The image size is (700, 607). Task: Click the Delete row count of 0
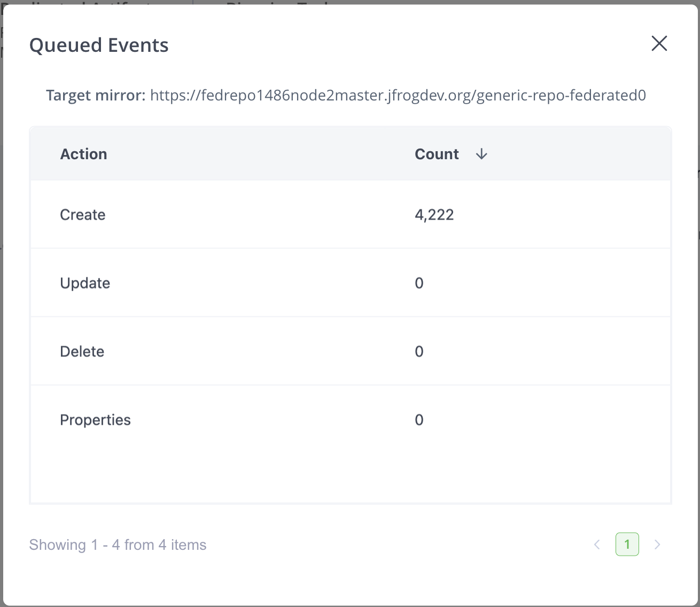coord(419,352)
